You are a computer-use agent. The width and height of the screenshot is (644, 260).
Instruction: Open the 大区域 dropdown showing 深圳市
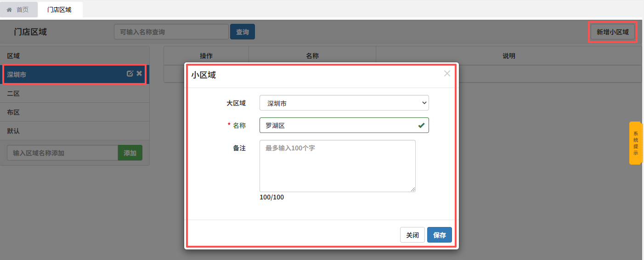(x=344, y=103)
